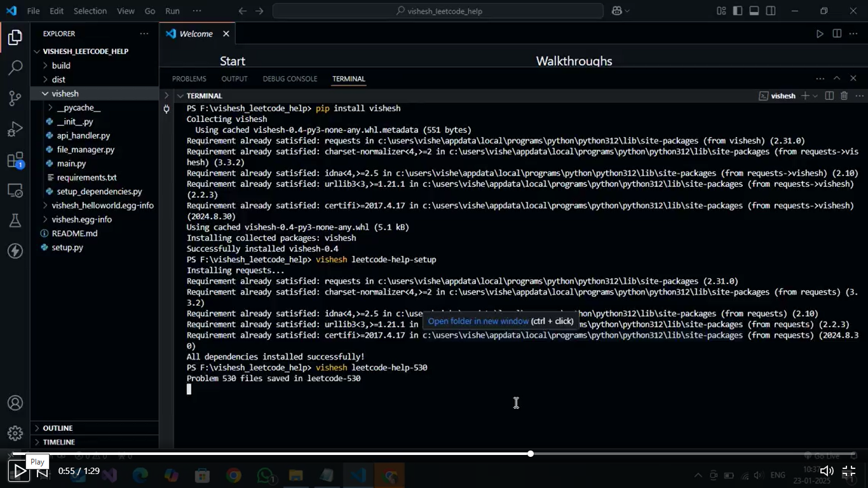Kill terminal using the trash icon
Viewport: 868px width, 488px height.
[x=844, y=96]
